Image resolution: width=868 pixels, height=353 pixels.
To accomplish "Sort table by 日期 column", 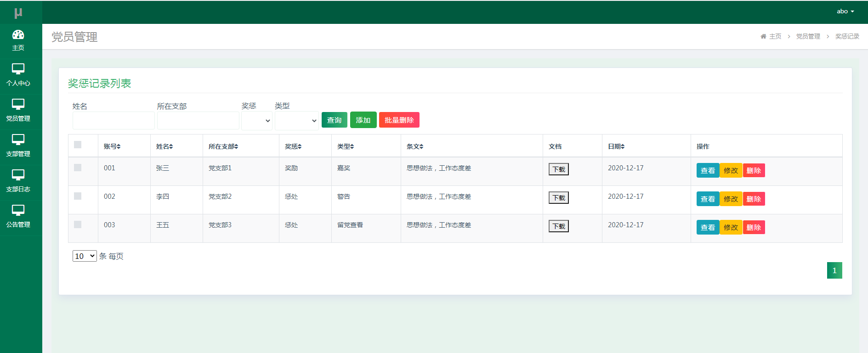I will coord(616,146).
